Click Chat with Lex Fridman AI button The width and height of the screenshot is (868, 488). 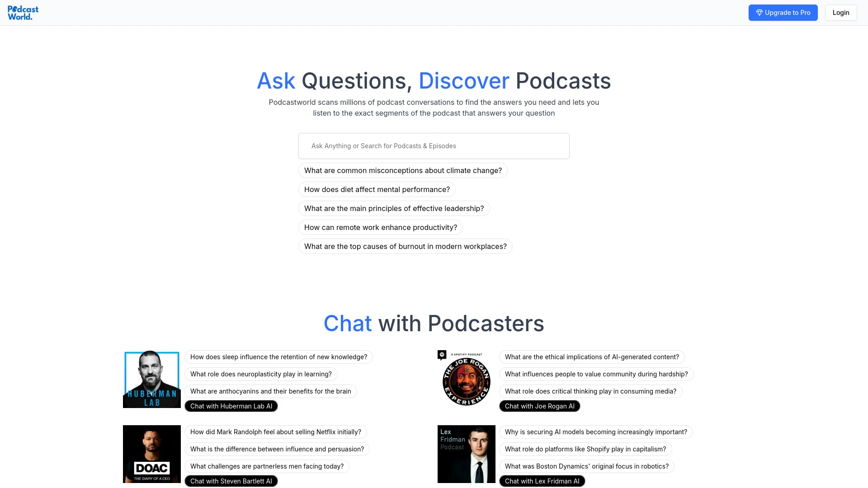[541, 481]
